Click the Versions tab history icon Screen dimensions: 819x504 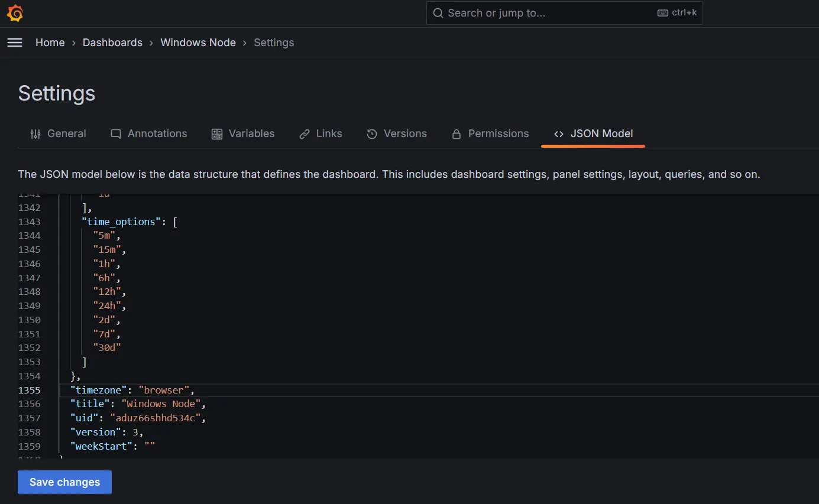point(372,134)
